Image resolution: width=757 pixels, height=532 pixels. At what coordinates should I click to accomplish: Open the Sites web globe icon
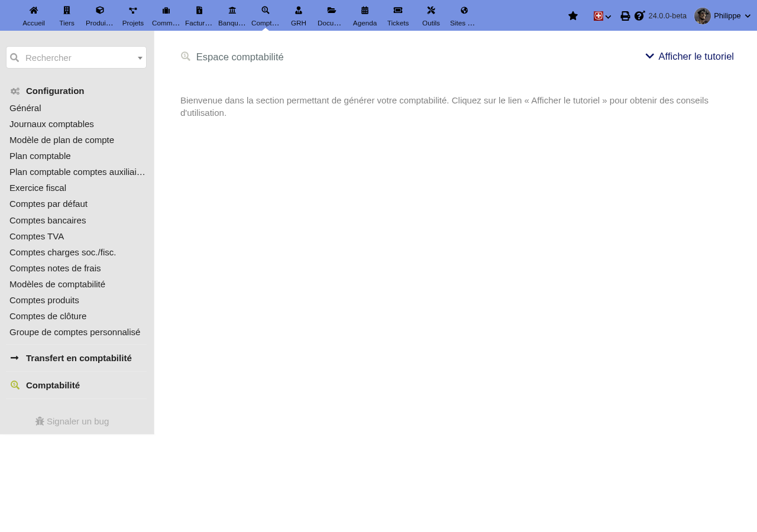[464, 10]
